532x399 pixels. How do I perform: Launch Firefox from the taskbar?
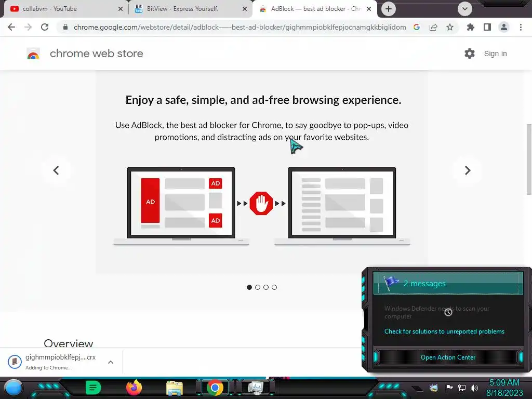pyautogui.click(x=134, y=388)
